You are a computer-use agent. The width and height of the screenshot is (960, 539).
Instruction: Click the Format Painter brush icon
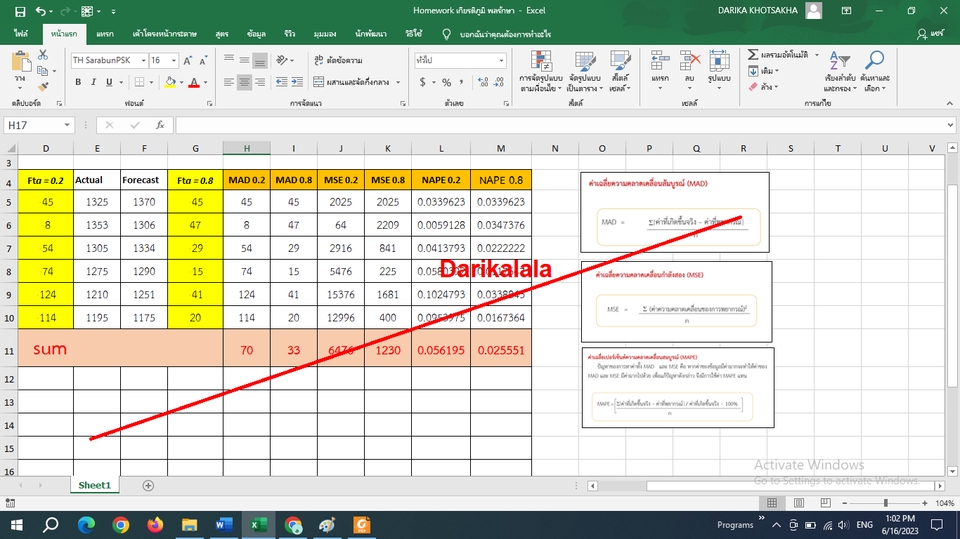(x=43, y=88)
